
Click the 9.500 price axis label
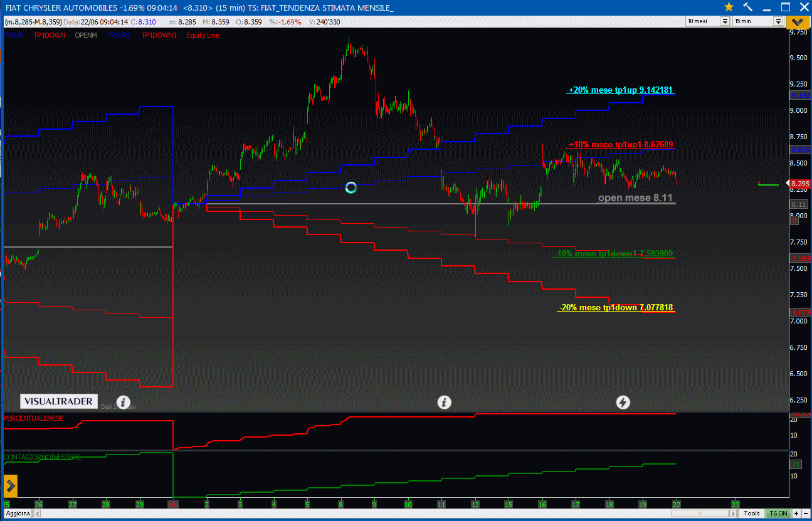(799, 58)
